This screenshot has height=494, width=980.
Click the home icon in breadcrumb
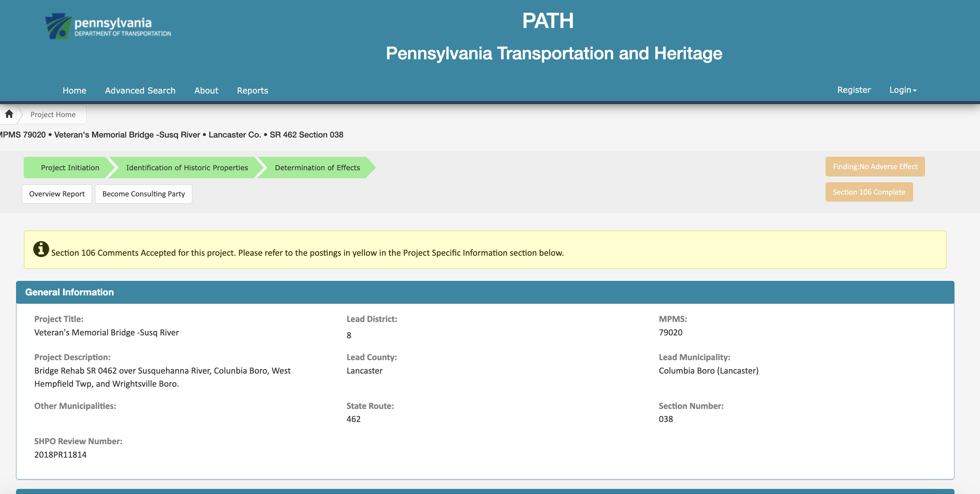pos(9,114)
